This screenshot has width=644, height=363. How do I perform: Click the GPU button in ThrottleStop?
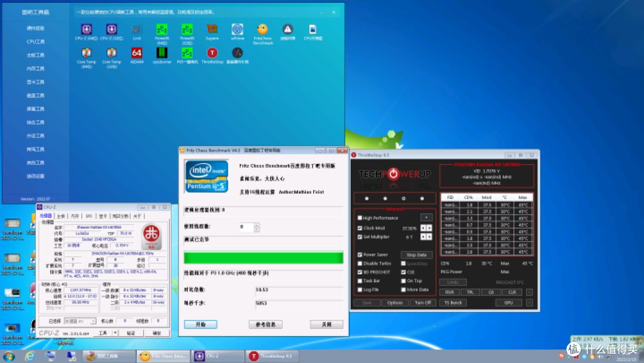pyautogui.click(x=509, y=303)
